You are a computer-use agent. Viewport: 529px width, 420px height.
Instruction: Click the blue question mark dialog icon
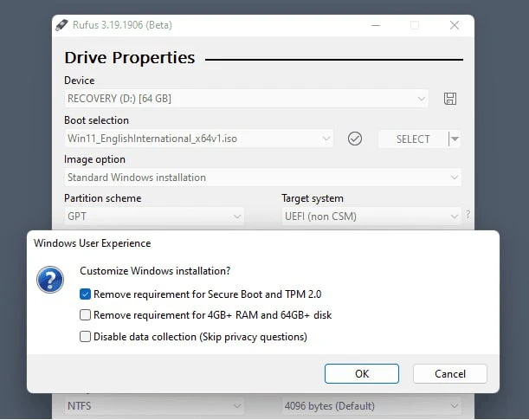pyautogui.click(x=50, y=280)
